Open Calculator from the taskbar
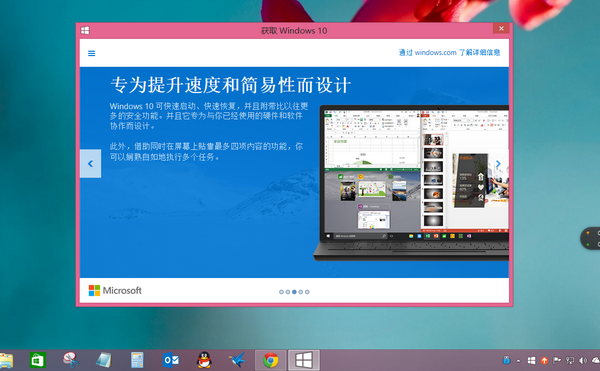 [137, 360]
